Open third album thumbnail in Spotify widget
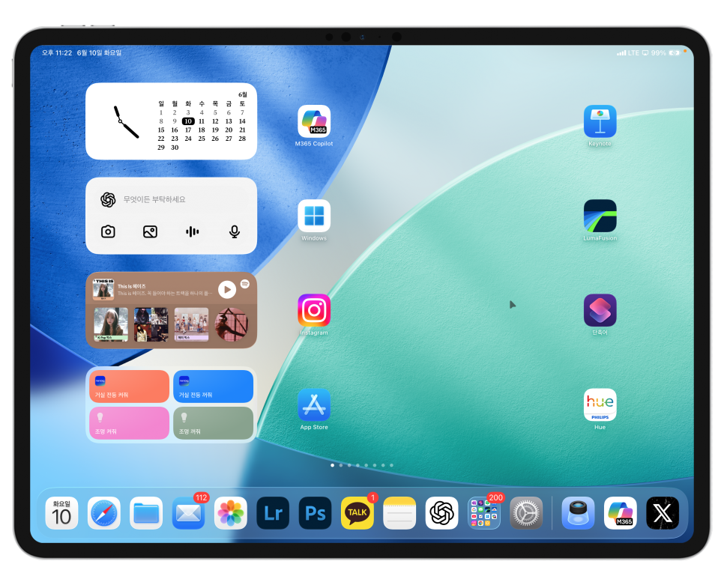The width and height of the screenshot is (724, 588). pos(192,324)
